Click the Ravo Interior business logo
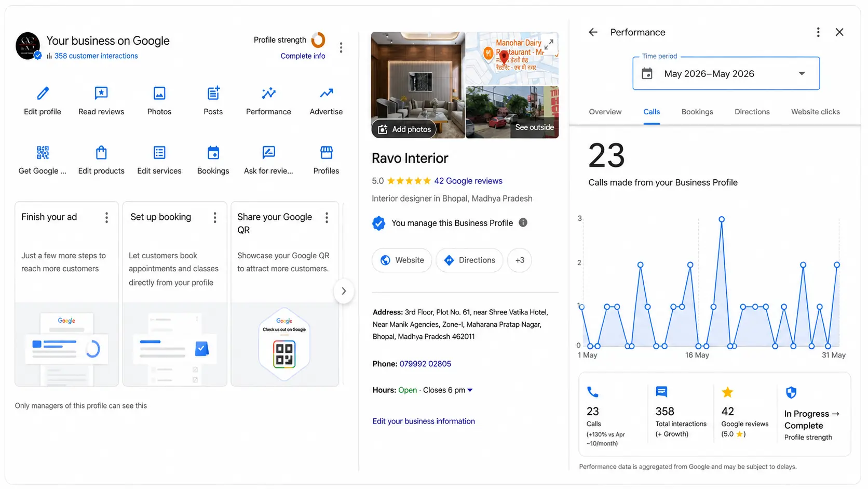The width and height of the screenshot is (868, 489). (x=28, y=46)
